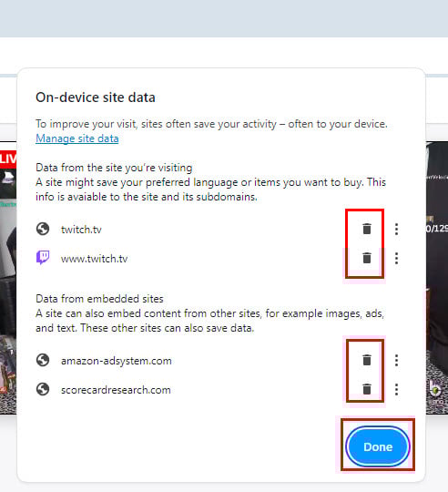Click the globe icon beside scorecardresearch.com
Screen dimensions: 448x492
coord(43,389)
